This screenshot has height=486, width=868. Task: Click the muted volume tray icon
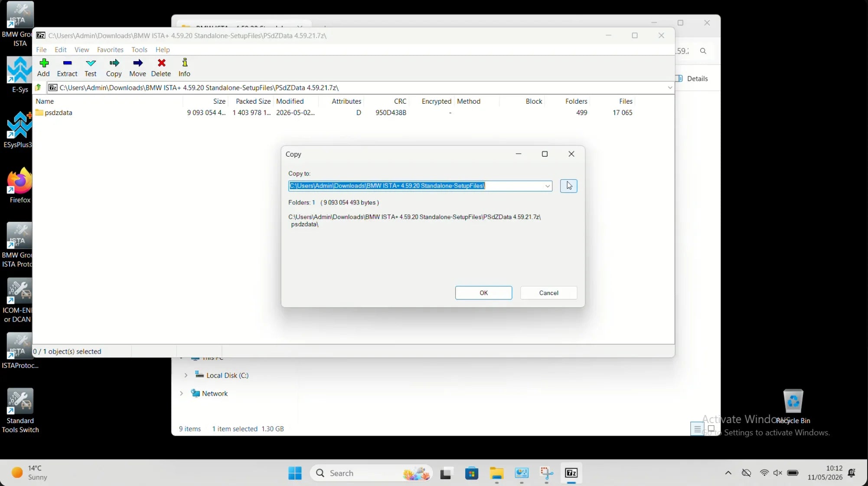pos(778,473)
